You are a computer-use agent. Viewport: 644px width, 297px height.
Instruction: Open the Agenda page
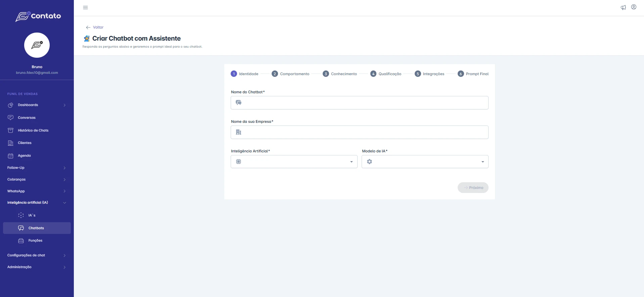coord(37,156)
